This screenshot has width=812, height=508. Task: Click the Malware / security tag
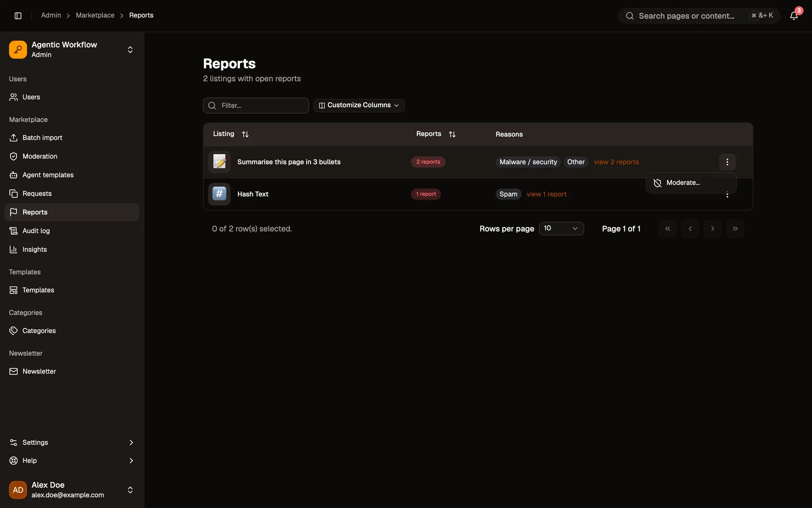pos(528,162)
